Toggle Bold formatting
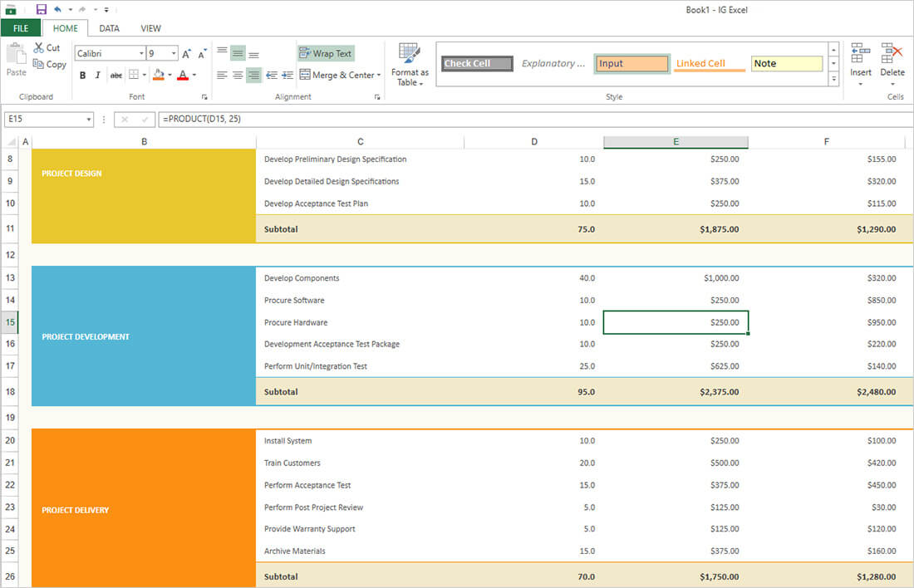 [x=82, y=76]
